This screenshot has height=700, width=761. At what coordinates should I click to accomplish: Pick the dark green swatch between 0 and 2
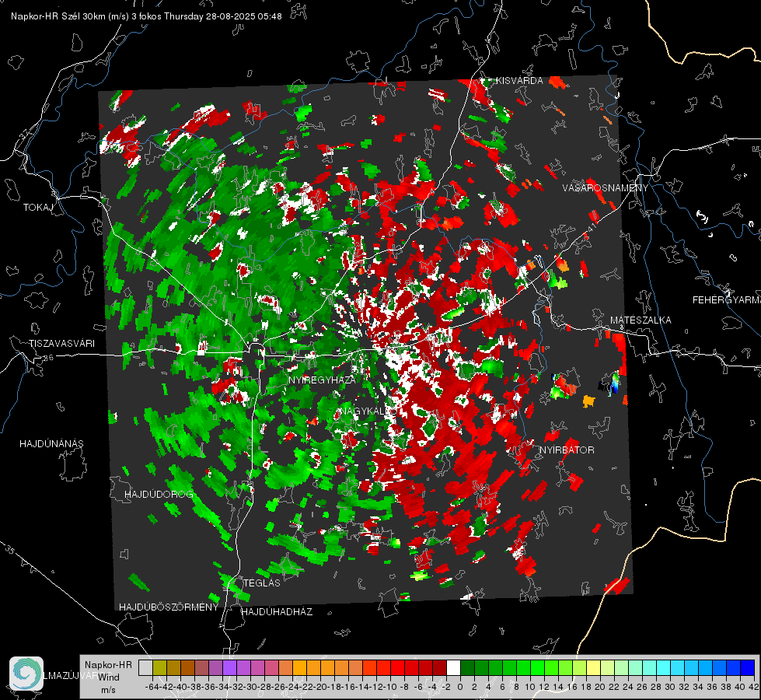coord(467,667)
